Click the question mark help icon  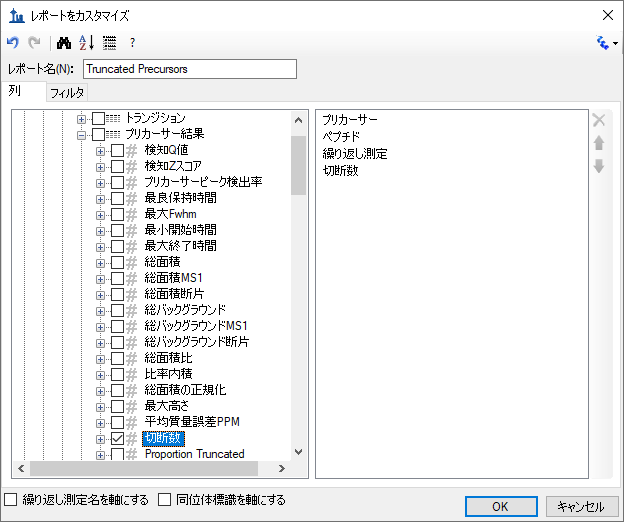pyautogui.click(x=133, y=43)
